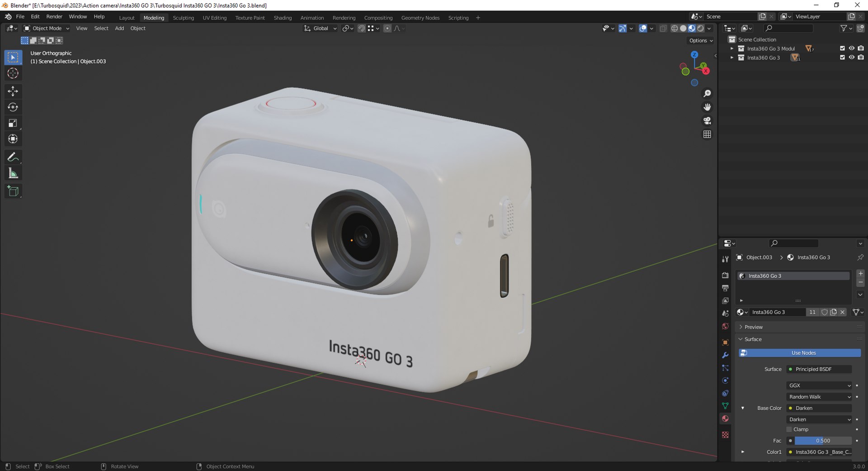The image size is (868, 471).
Task: Open the Particles properties tab
Action: click(x=725, y=368)
